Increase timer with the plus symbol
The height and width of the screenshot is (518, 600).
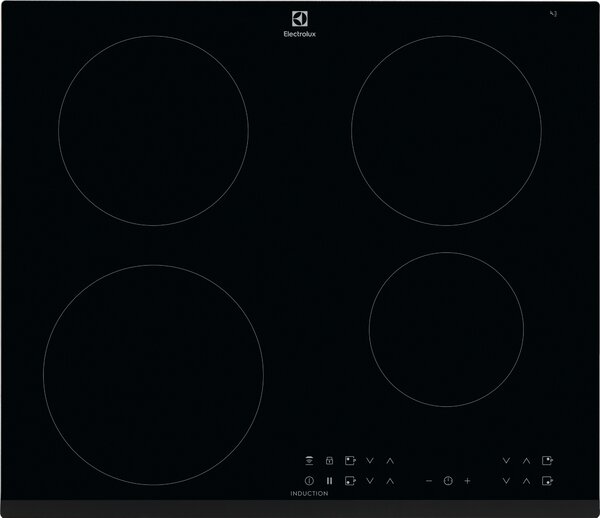point(467,481)
